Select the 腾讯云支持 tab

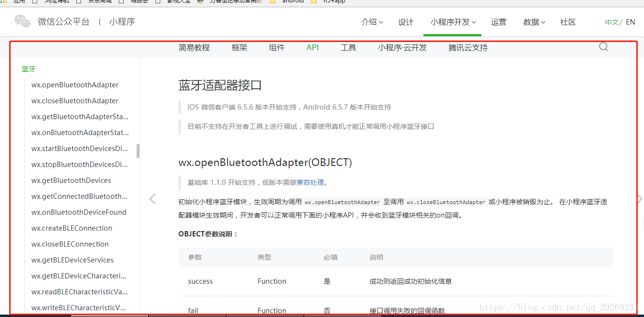pos(468,48)
